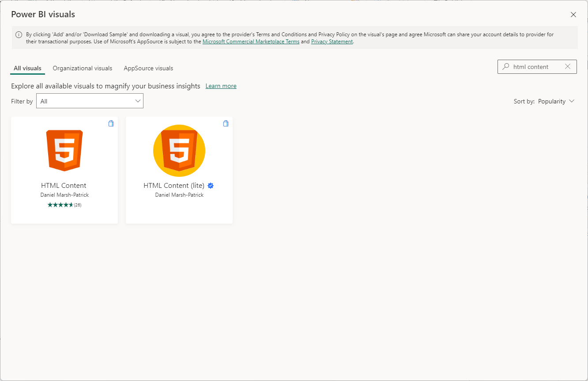
Task: Open the HTML Content visual logo
Action: point(64,151)
